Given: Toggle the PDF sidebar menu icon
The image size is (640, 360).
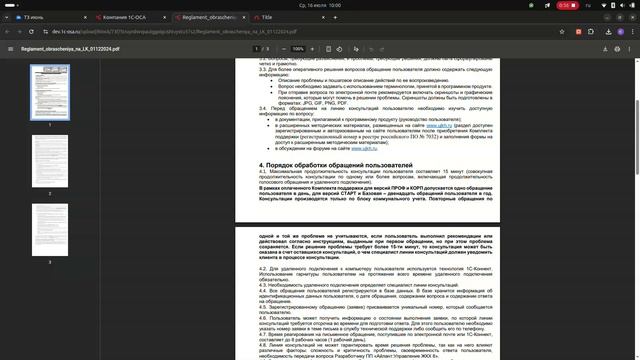Looking at the screenshot, I should point(11,49).
